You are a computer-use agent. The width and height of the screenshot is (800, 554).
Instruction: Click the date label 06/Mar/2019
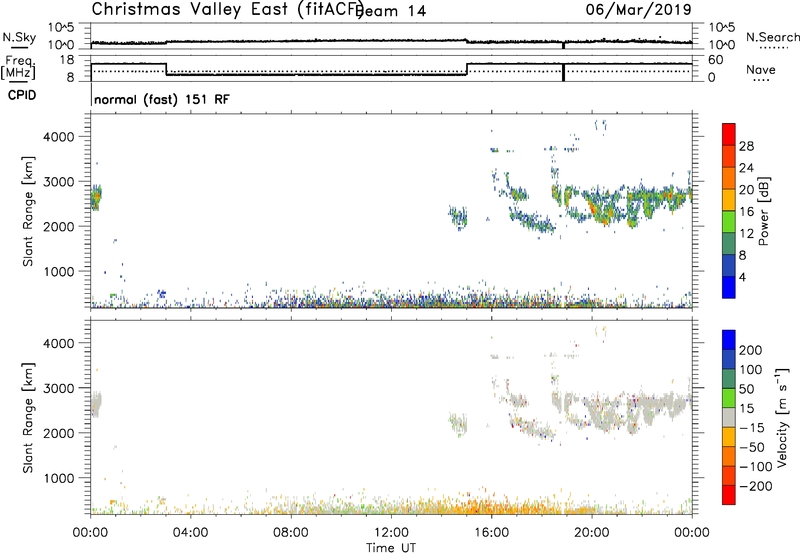coord(638,9)
